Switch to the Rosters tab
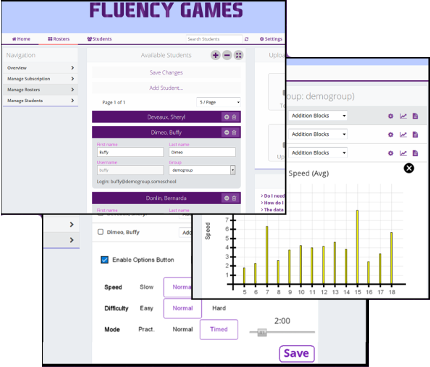Viewport: 430px width, 367px height. [59, 39]
